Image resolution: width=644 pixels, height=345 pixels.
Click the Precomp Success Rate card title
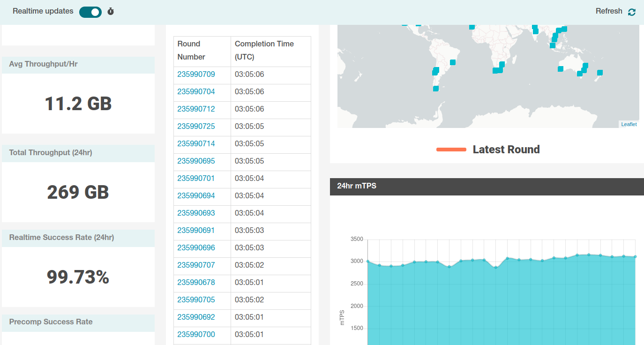[51, 322]
